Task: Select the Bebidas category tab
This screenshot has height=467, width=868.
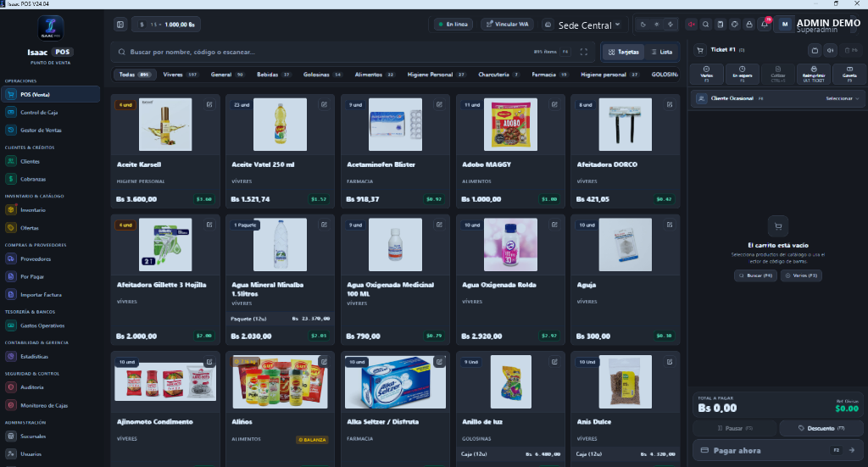Action: pos(274,75)
